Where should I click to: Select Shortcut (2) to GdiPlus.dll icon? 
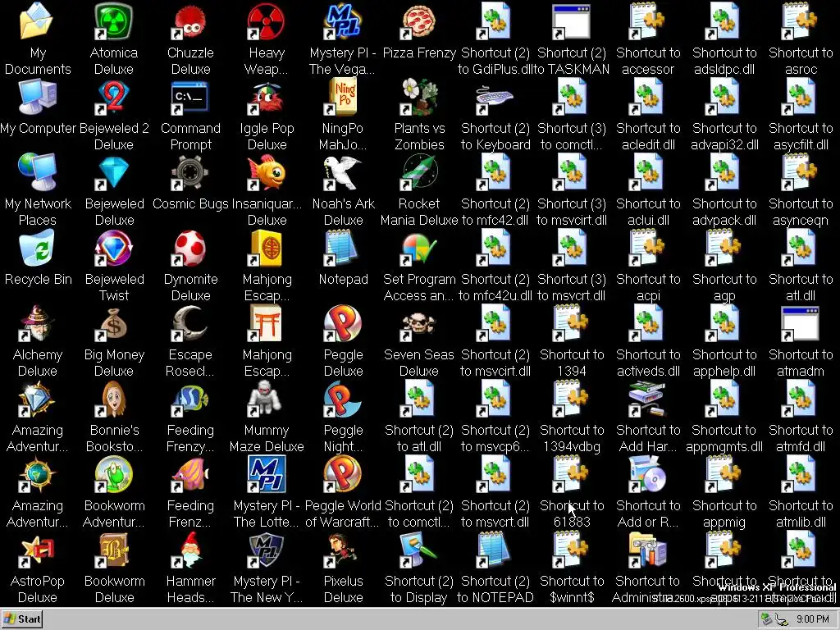pyautogui.click(x=495, y=21)
